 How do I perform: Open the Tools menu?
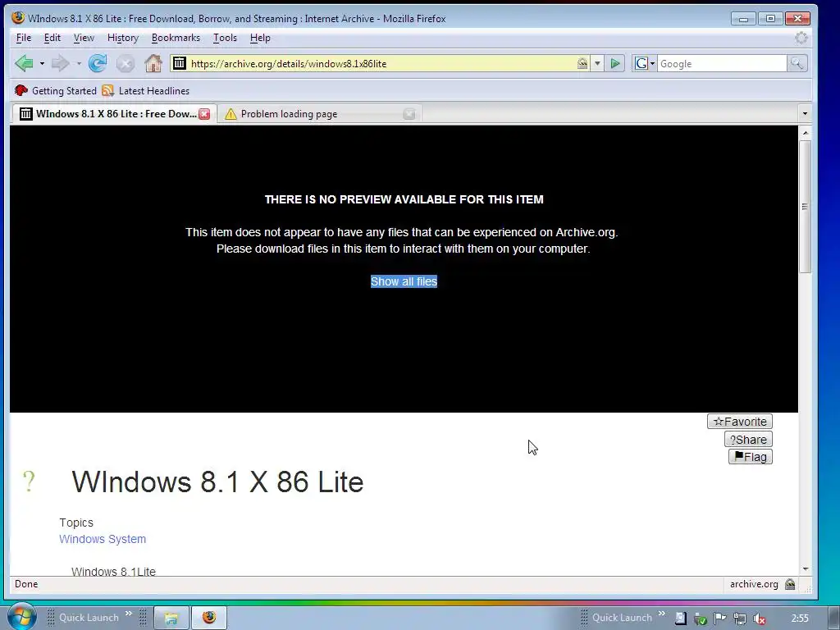click(225, 38)
